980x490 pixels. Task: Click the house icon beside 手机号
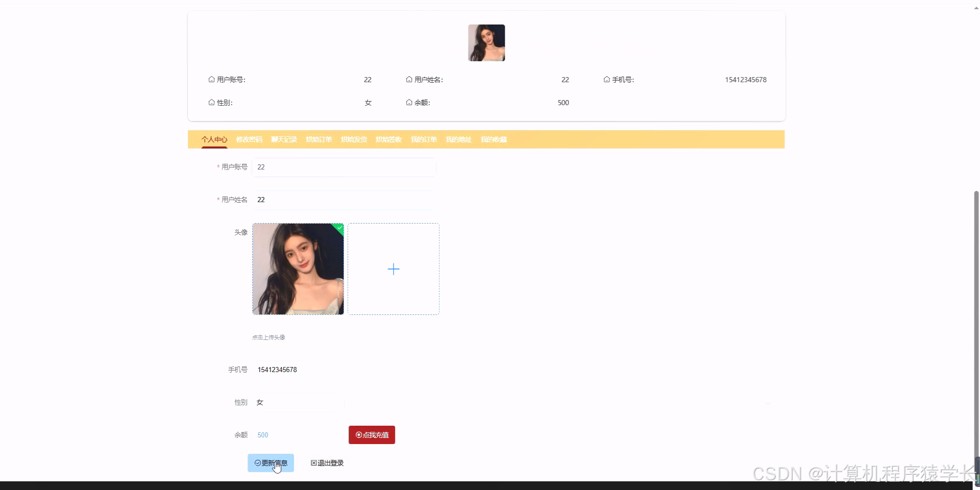(606, 80)
